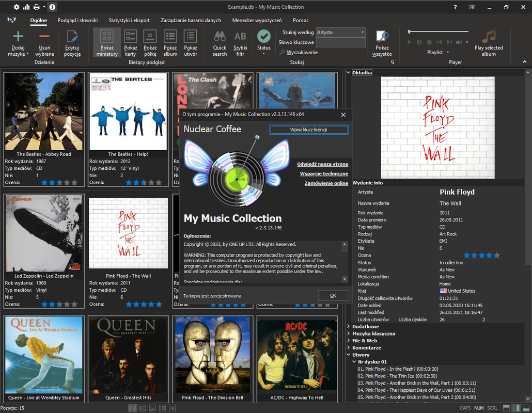Click Wyszukiwanie search button
Image resolution: width=532 pixels, height=413 pixels.
click(x=299, y=52)
